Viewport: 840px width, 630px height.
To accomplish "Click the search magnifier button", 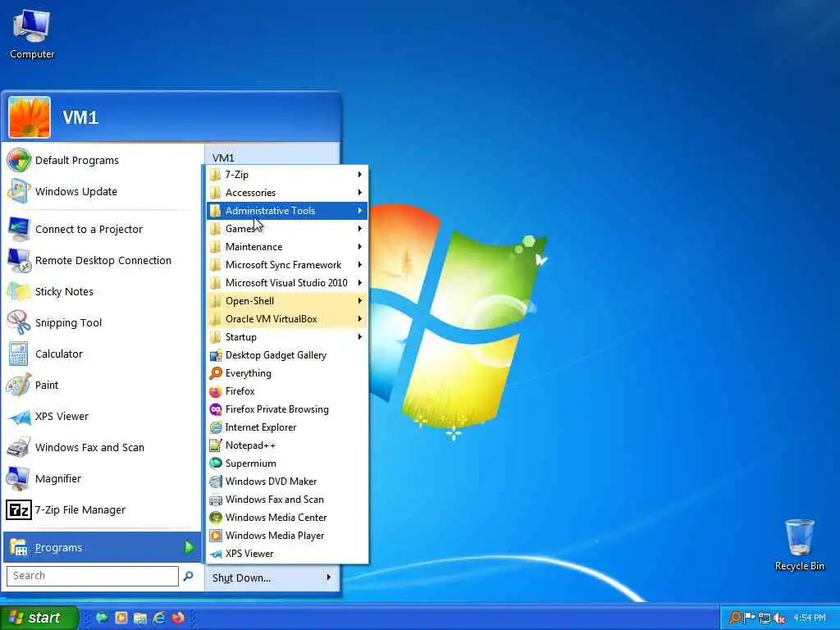I will tap(188, 576).
